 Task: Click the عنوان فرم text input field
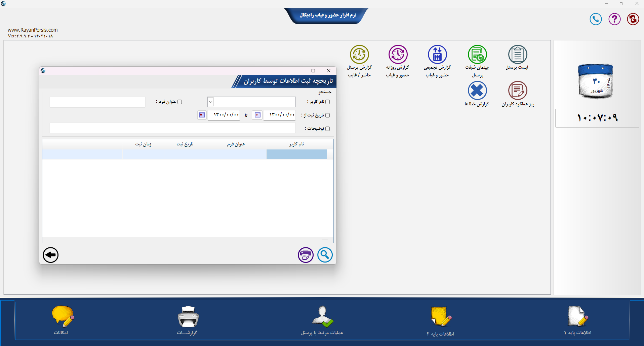point(97,102)
